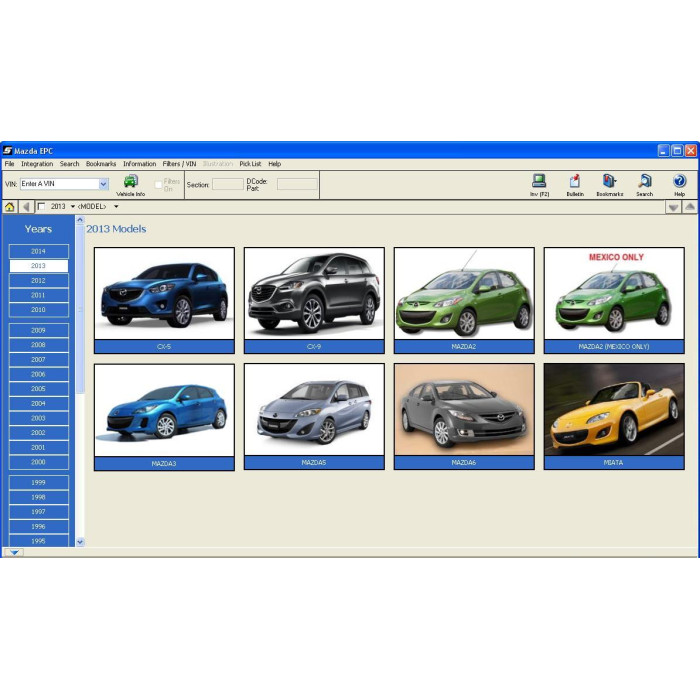
Task: Open the 2013 year dropdown arrow
Action: (73, 207)
